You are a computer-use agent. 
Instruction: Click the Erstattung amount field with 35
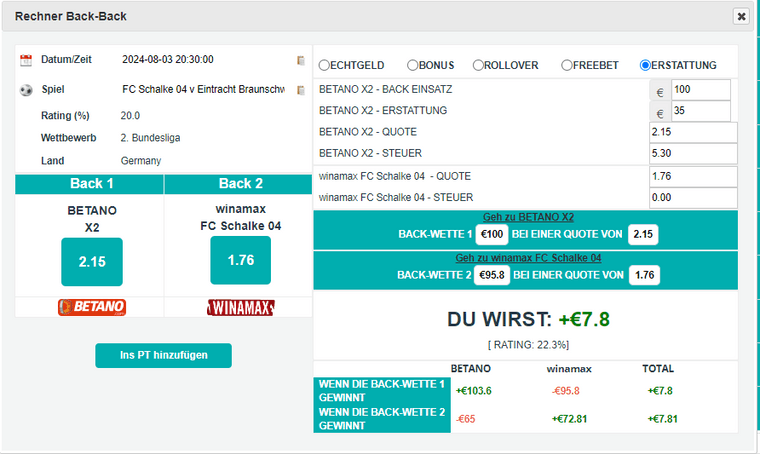701,111
